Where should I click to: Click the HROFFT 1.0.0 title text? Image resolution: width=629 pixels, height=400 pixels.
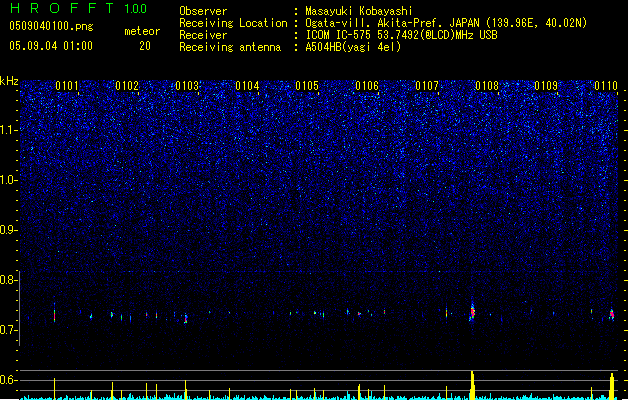pyautogui.click(x=78, y=8)
